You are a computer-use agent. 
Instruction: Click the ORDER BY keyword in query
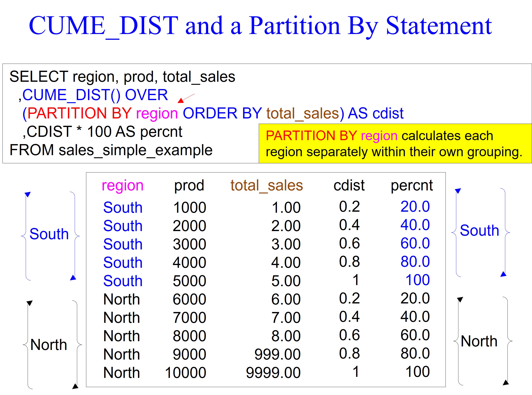pos(222,113)
